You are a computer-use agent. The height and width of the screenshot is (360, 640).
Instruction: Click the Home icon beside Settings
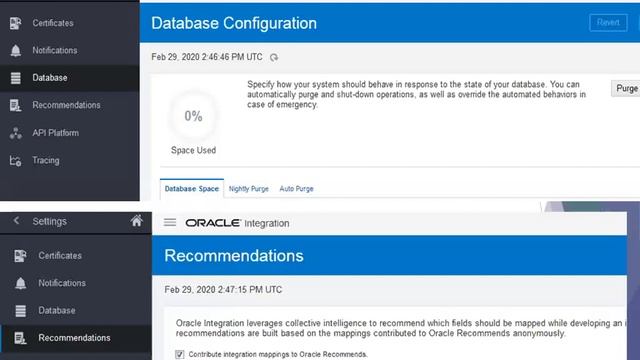click(137, 221)
